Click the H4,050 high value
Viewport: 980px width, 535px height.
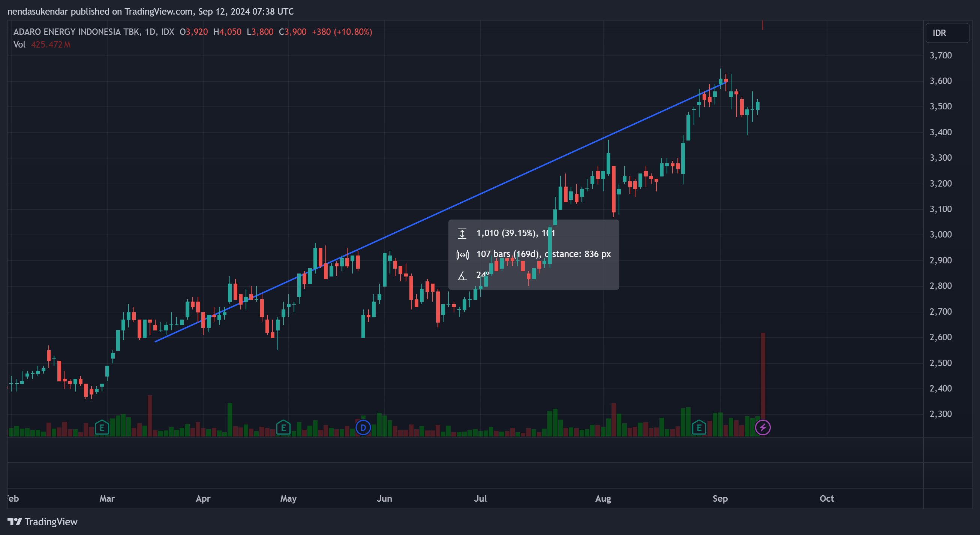[x=227, y=32]
